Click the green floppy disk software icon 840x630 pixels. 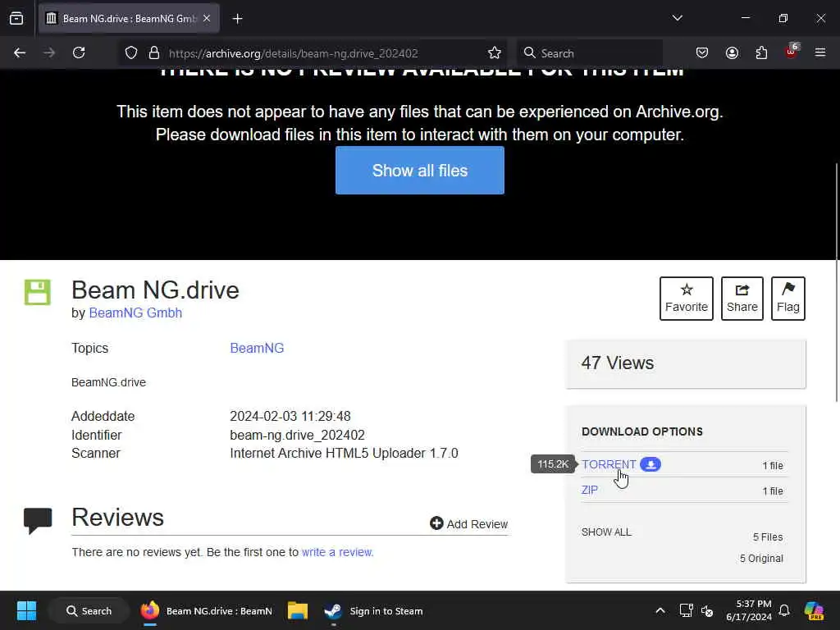[x=38, y=293]
